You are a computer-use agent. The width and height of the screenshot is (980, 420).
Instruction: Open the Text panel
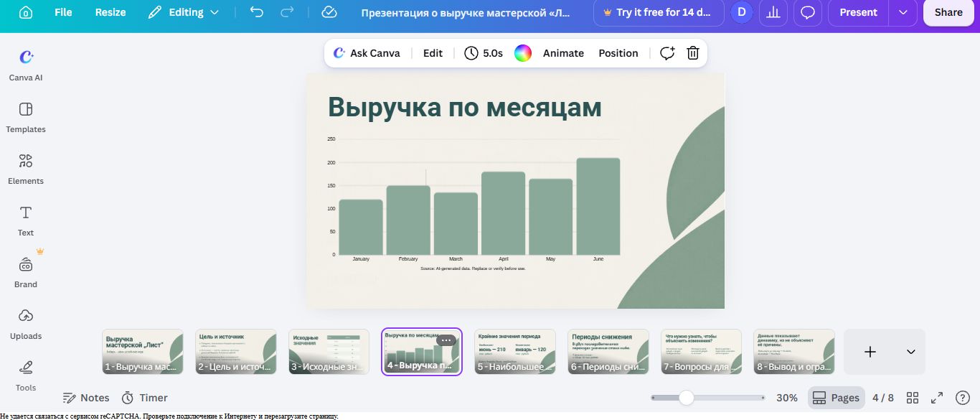click(x=26, y=220)
